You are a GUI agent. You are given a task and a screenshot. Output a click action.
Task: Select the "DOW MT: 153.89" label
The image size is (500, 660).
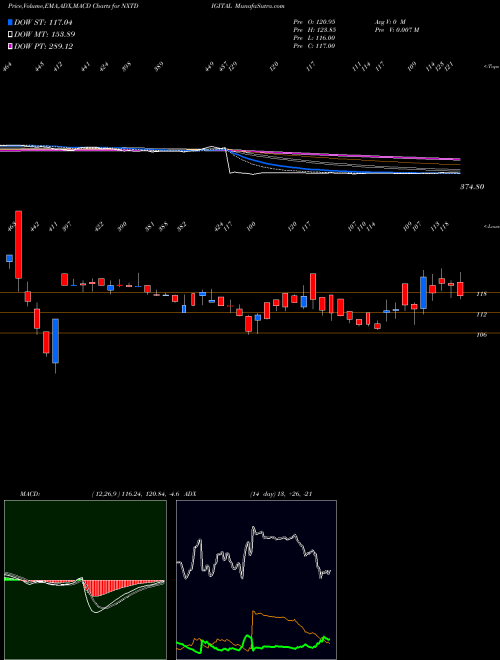click(45, 35)
